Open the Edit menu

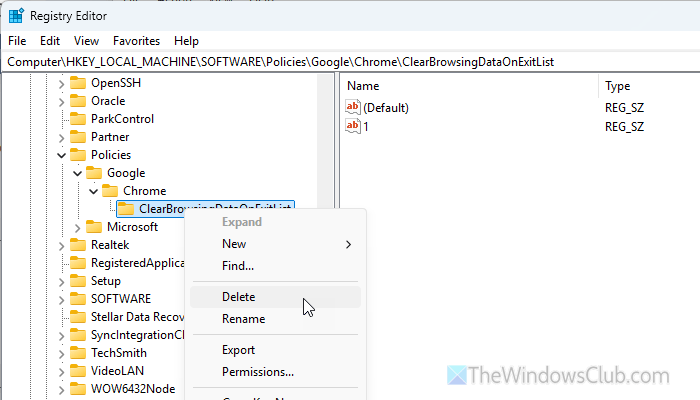tap(50, 41)
